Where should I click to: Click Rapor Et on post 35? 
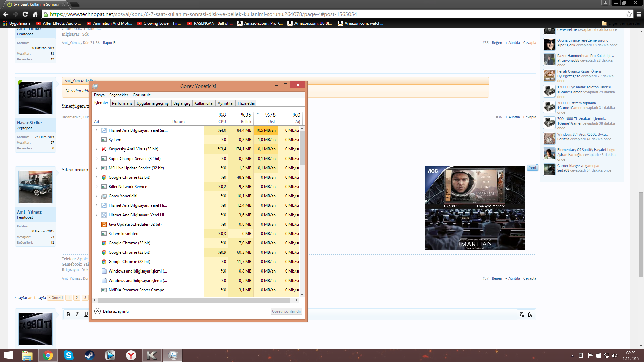pyautogui.click(x=110, y=43)
